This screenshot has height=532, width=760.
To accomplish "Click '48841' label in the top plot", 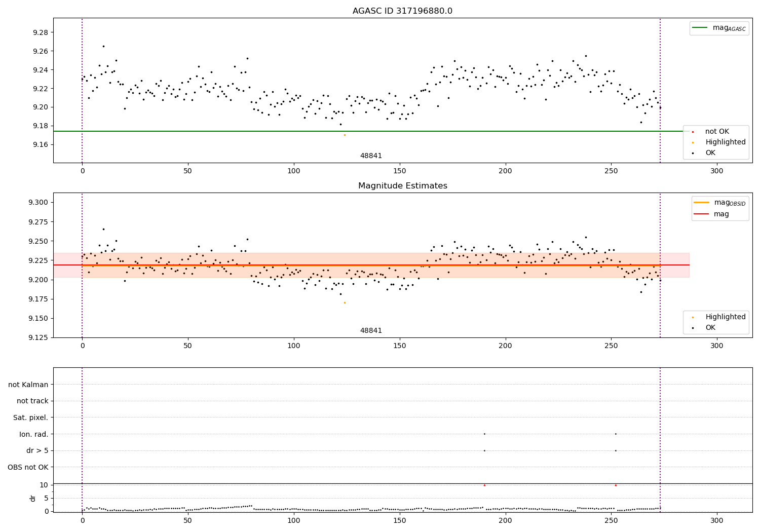I will [371, 156].
